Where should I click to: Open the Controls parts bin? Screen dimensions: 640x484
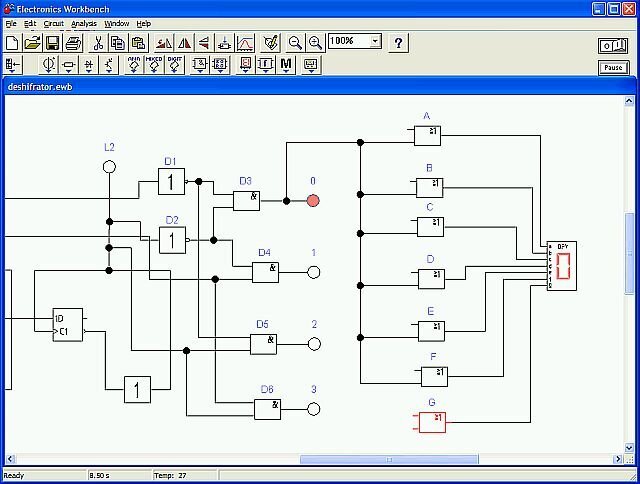click(265, 65)
